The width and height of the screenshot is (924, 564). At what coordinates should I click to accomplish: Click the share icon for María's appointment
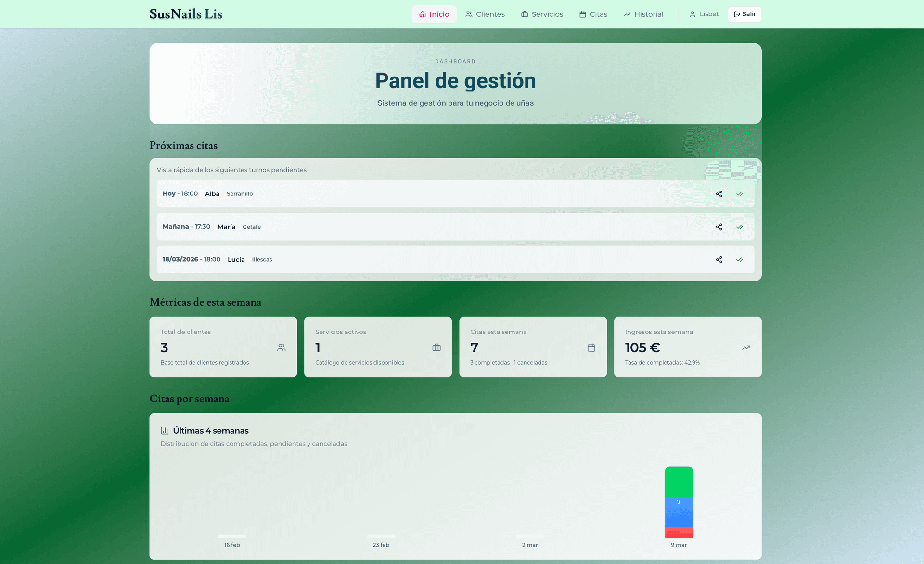pos(719,227)
